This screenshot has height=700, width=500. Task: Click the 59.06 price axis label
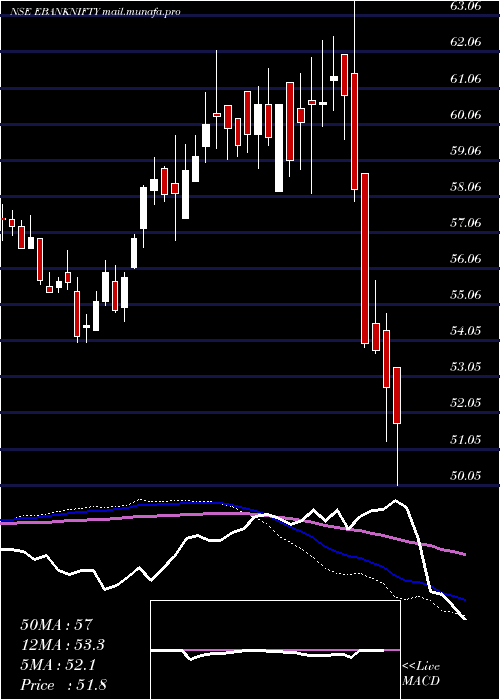466,150
